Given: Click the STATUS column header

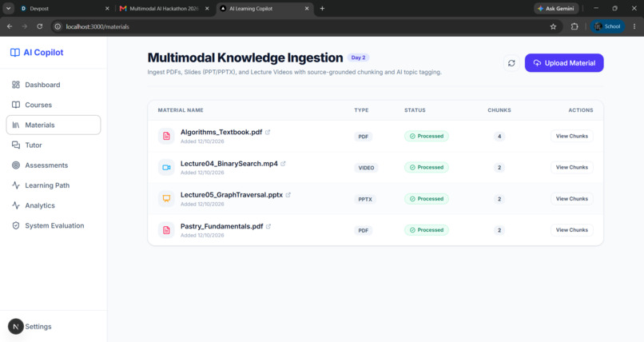Looking at the screenshot, I should [415, 110].
